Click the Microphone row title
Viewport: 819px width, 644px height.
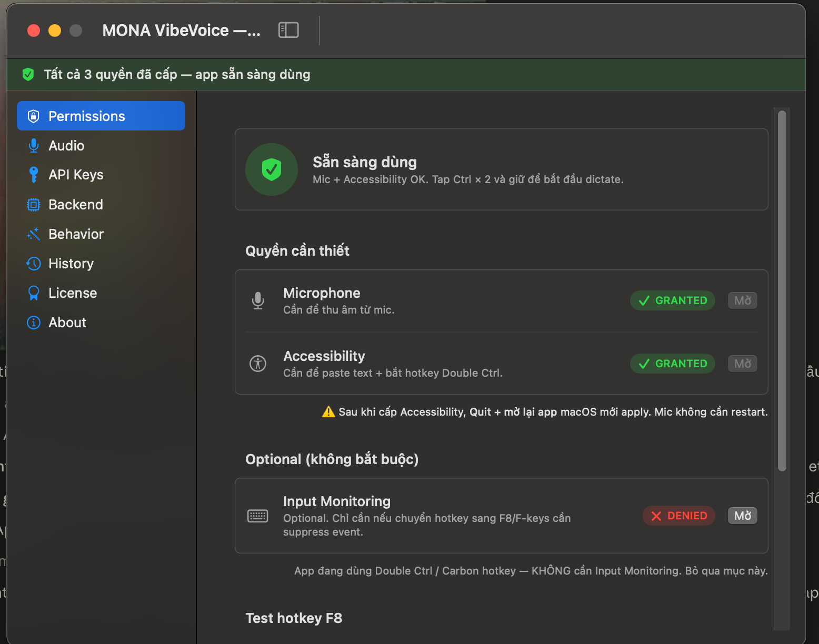point(322,293)
